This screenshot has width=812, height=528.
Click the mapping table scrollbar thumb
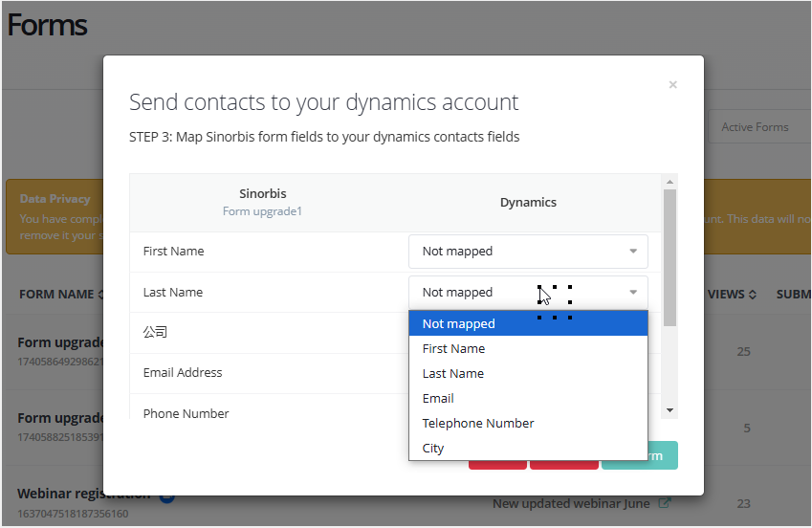[669, 256]
